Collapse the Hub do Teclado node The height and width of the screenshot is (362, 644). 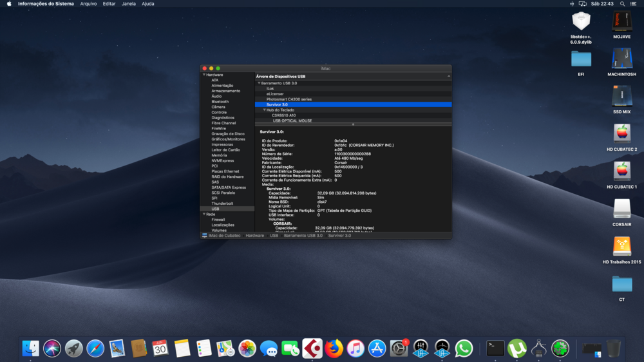click(264, 110)
